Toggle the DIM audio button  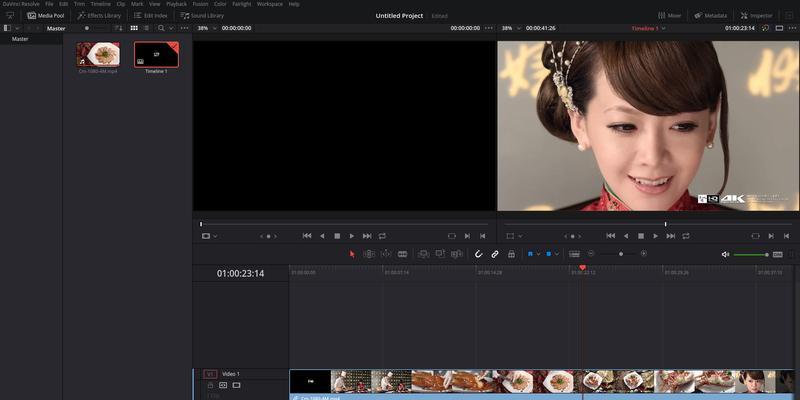pyautogui.click(x=778, y=254)
